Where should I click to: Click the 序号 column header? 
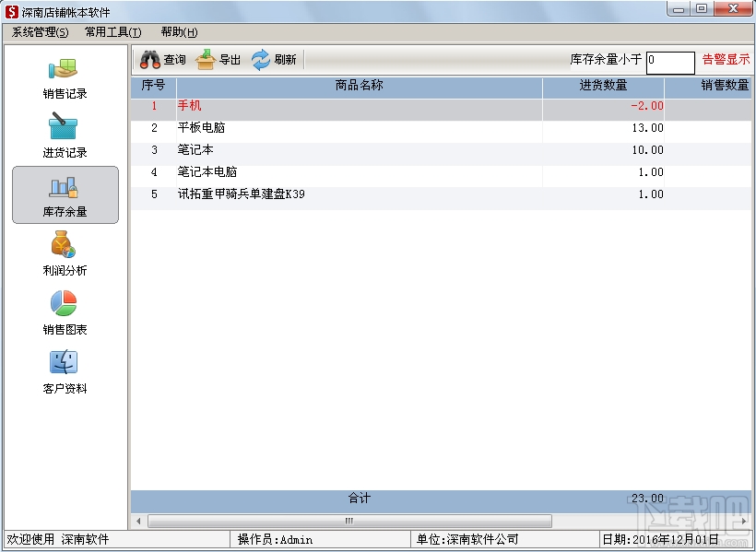point(154,86)
